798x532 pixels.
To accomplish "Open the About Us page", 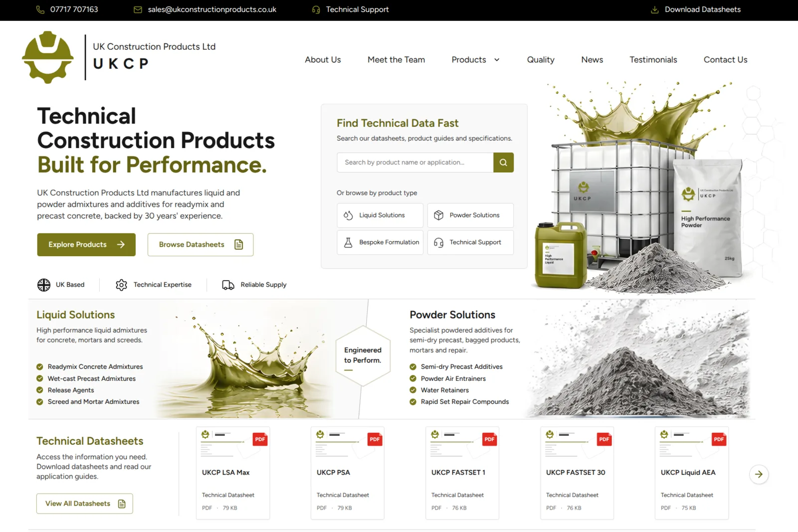I will pyautogui.click(x=323, y=60).
